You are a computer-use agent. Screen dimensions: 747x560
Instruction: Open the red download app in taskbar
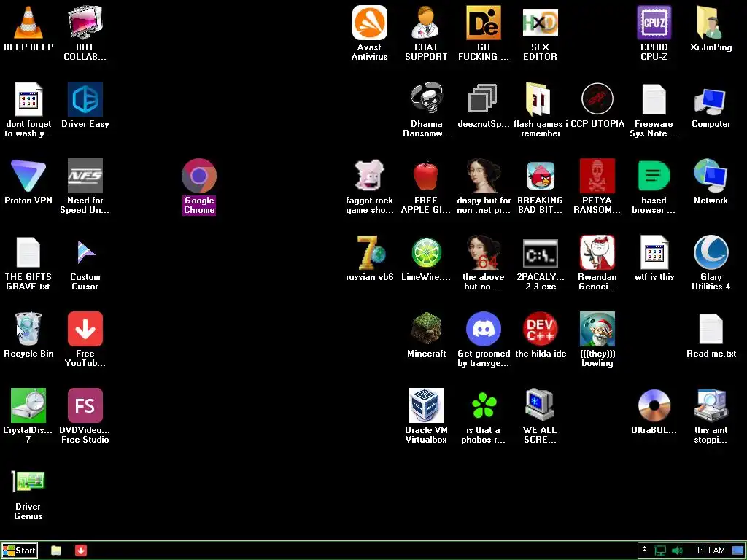point(81,551)
